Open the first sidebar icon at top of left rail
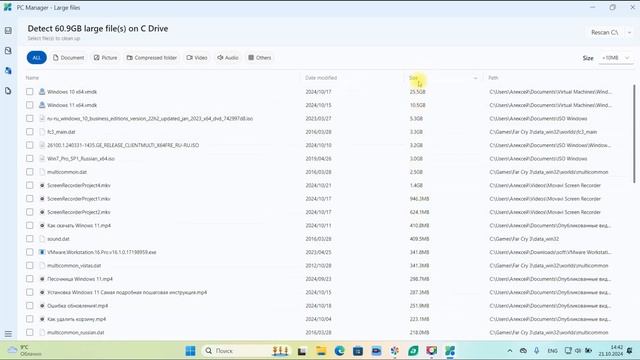Screen dimensions: 640x360 coord(8,31)
